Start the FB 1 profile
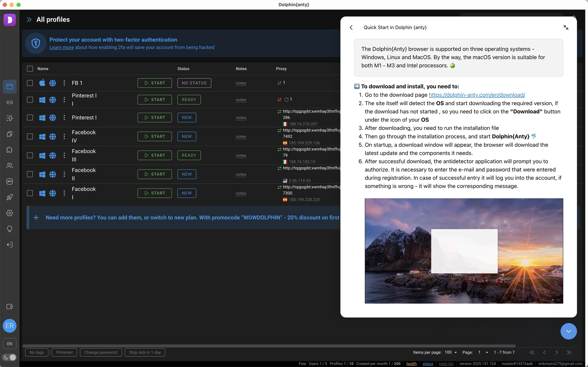This screenshot has height=367, width=588. click(155, 83)
